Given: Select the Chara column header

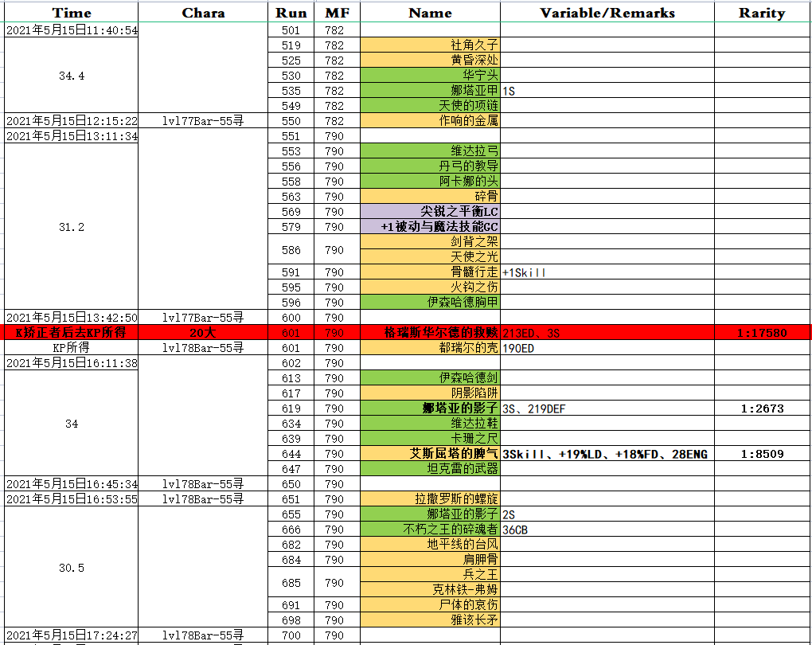Looking at the screenshot, I should point(203,13).
